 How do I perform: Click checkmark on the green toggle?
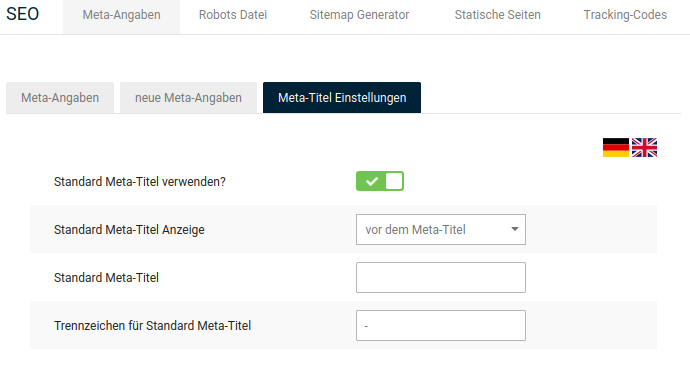coord(372,181)
